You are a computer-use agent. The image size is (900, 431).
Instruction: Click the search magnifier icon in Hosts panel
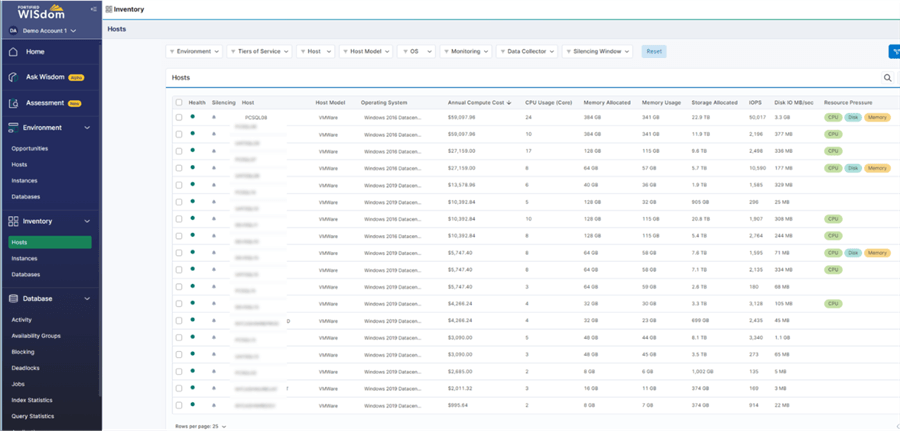pos(887,77)
